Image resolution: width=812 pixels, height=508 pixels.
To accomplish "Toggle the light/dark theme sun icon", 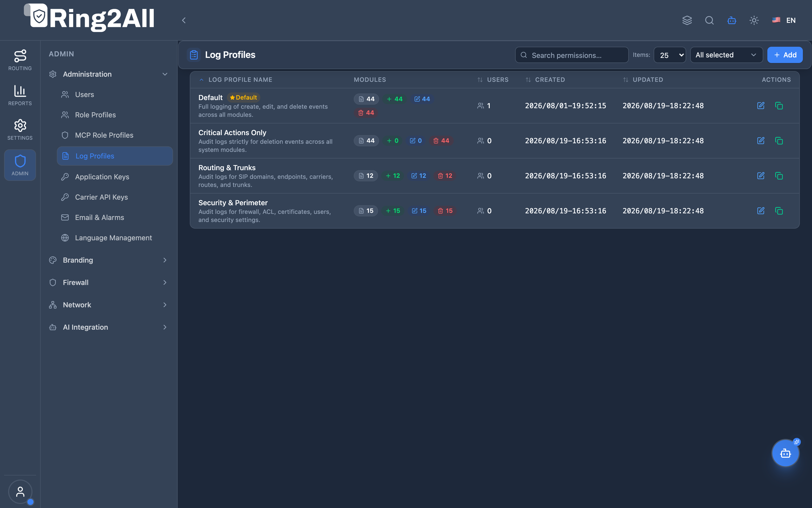I will [x=754, y=21].
